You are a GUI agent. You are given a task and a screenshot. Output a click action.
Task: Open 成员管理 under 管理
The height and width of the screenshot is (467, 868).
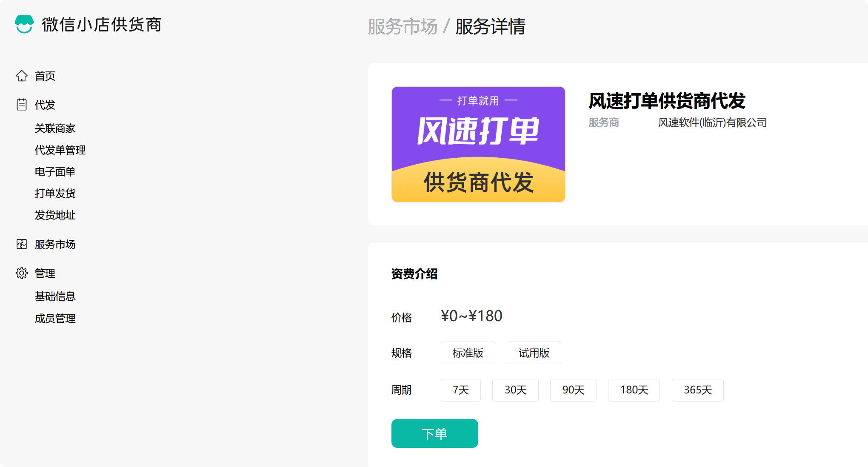[55, 319]
